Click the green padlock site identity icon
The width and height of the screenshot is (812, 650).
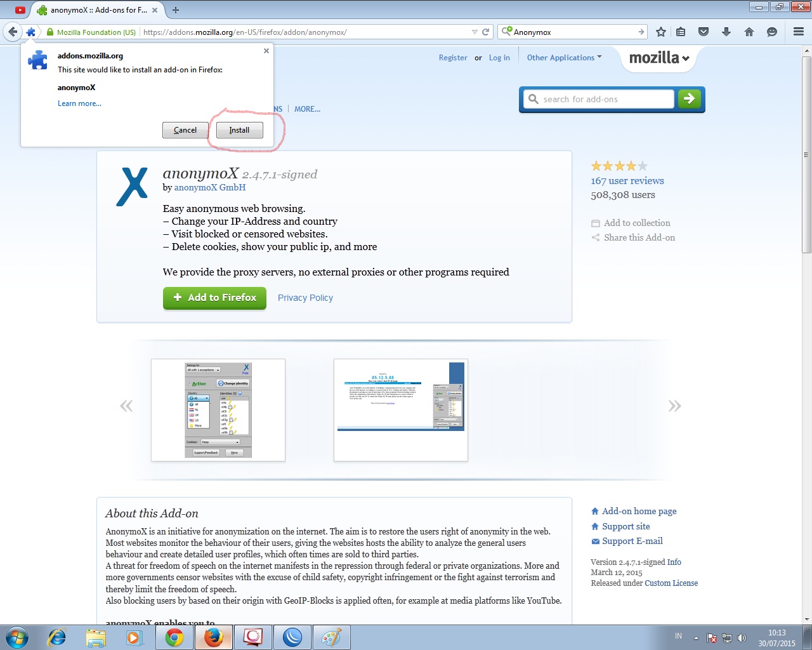click(x=49, y=32)
